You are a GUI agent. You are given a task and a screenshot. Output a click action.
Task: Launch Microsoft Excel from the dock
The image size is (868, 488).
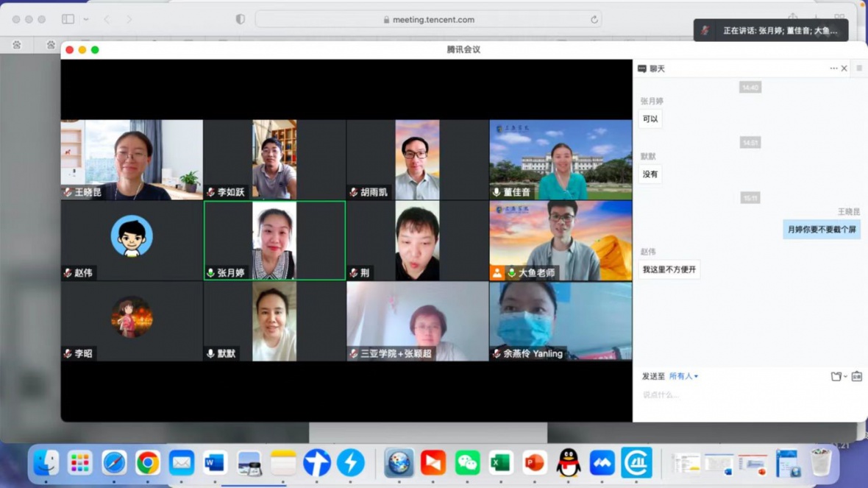501,463
